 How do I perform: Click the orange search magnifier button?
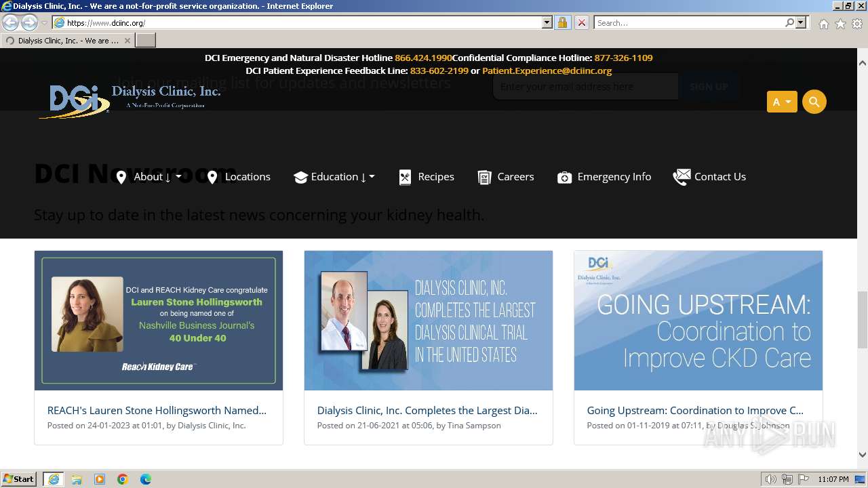coord(814,102)
